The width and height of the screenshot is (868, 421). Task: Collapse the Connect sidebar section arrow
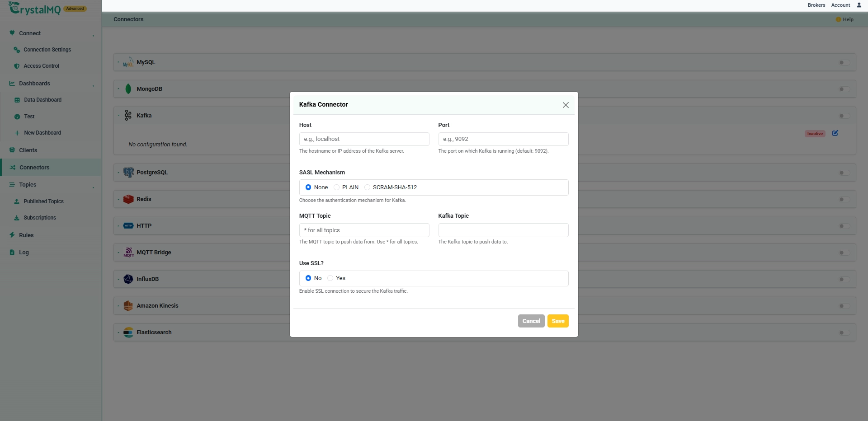[x=93, y=35]
